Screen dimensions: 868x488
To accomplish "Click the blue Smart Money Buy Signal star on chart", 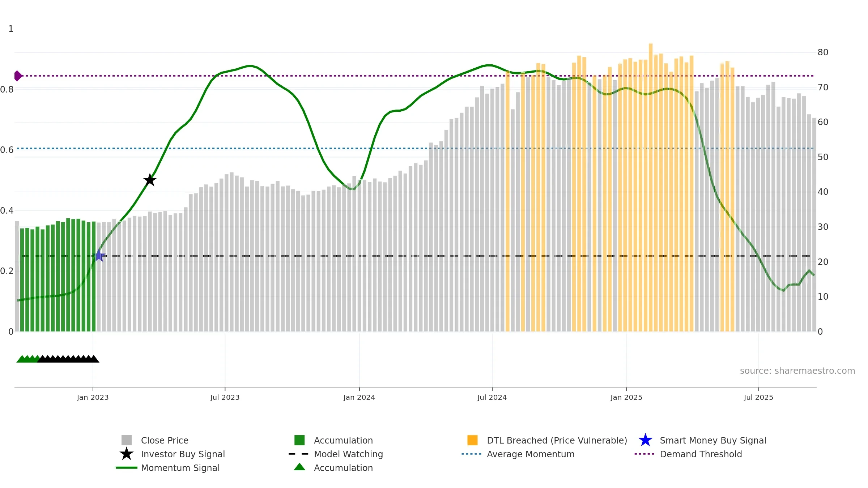I will (98, 256).
